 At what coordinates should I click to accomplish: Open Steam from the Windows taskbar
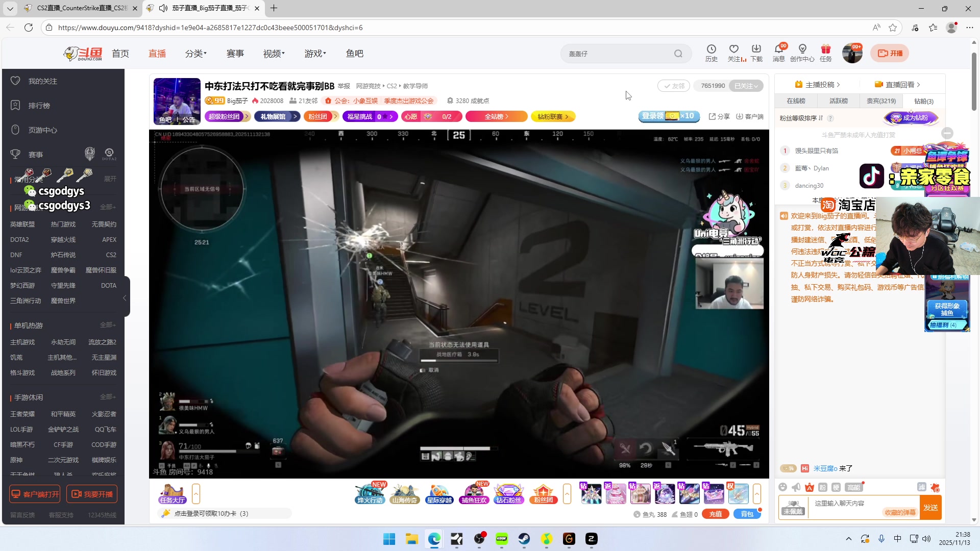click(x=524, y=539)
